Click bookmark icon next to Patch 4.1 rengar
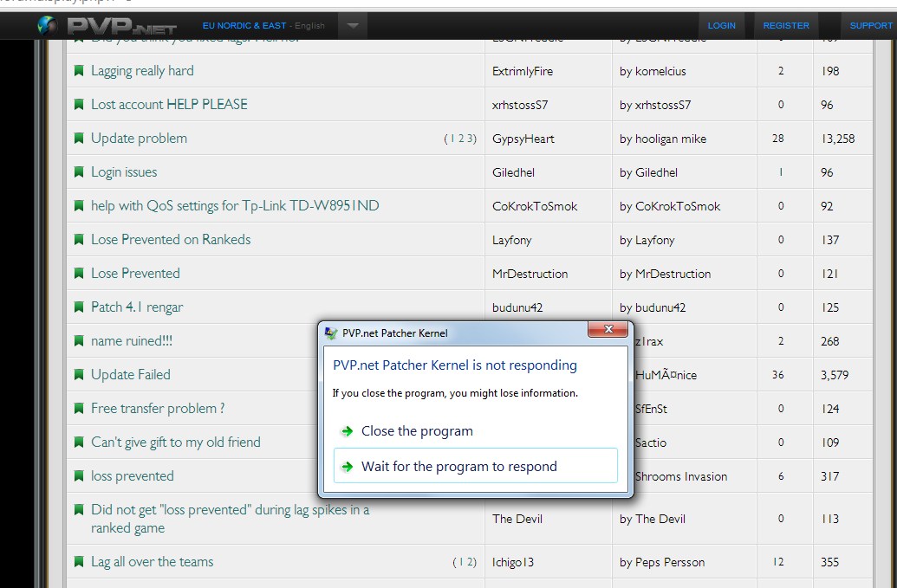The height and width of the screenshot is (588, 897). pyautogui.click(x=79, y=307)
